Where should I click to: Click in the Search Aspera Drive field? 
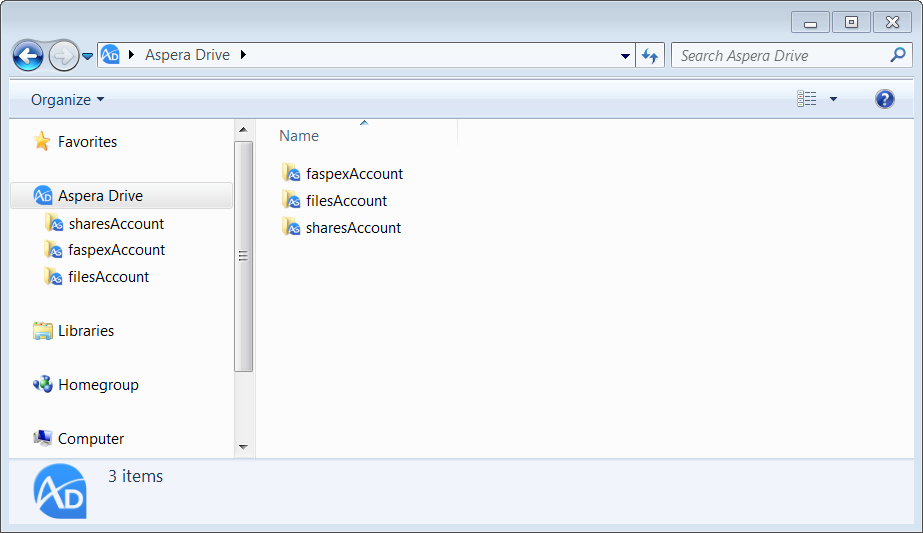pyautogui.click(x=778, y=56)
